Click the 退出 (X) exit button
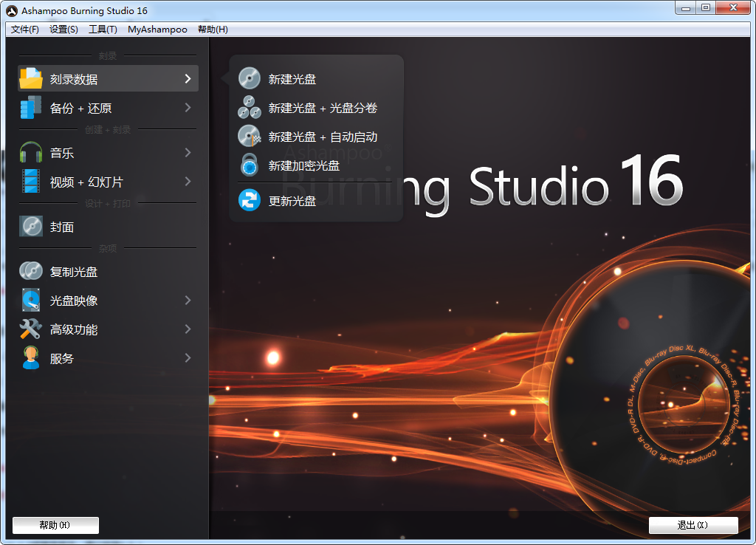This screenshot has height=545, width=756. pyautogui.click(x=693, y=525)
